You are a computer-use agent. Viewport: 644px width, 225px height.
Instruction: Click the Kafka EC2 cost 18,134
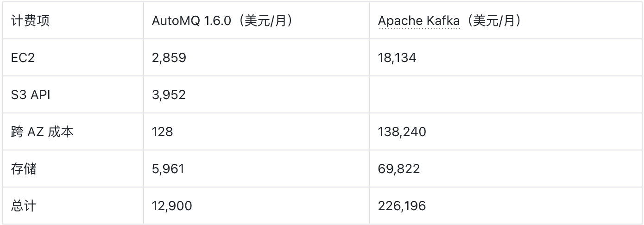[397, 58]
